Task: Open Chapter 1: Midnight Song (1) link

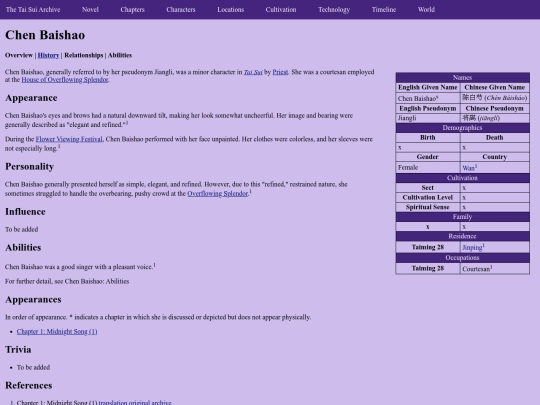Action: click(57, 332)
